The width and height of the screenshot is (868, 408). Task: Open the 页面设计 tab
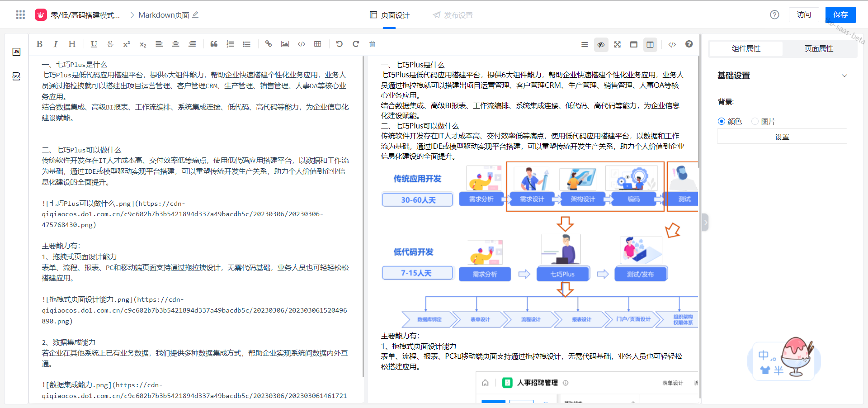click(389, 15)
